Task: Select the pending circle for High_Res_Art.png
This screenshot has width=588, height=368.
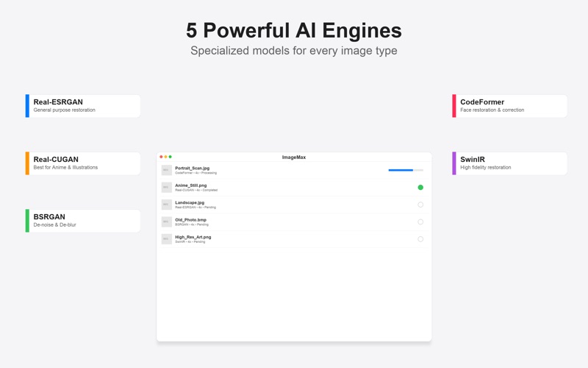Action: [420, 239]
